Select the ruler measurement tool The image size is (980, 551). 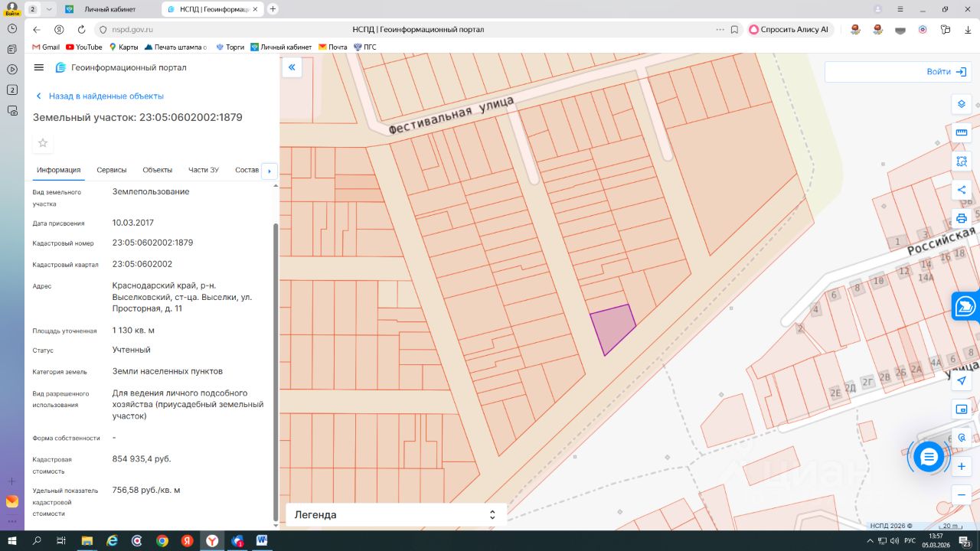pyautogui.click(x=962, y=132)
